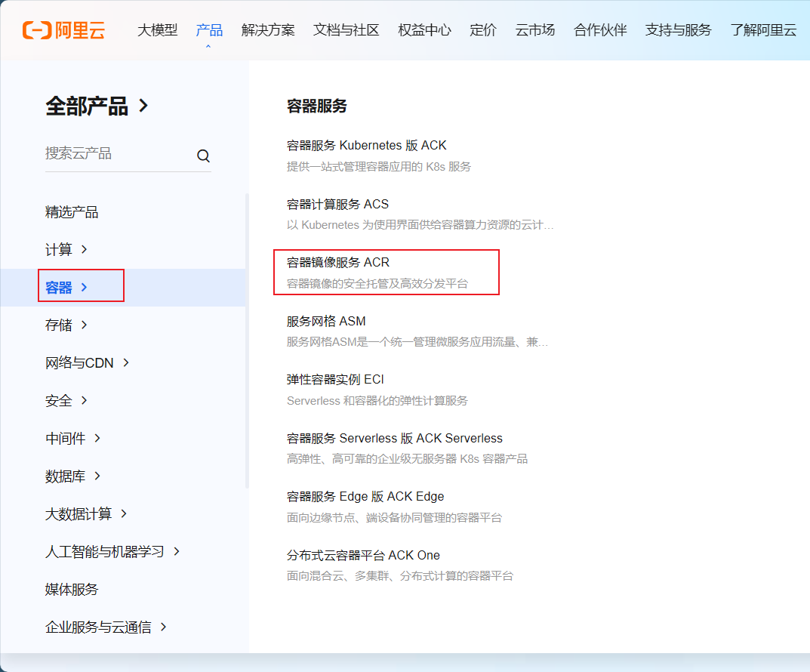Expand the chevron next to 计算
This screenshot has height=672, width=810.
[85, 249]
